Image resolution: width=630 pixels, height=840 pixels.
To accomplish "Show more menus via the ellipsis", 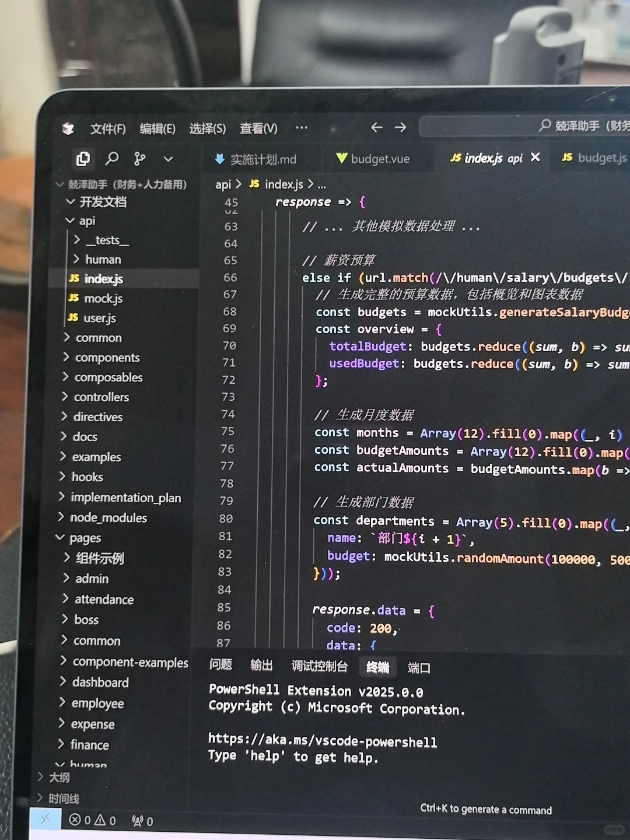I will tap(301, 127).
